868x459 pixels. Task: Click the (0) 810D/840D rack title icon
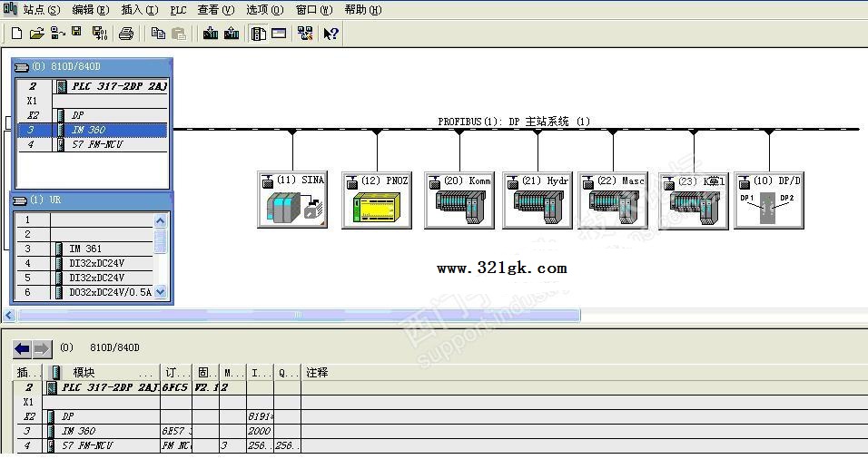point(21,67)
